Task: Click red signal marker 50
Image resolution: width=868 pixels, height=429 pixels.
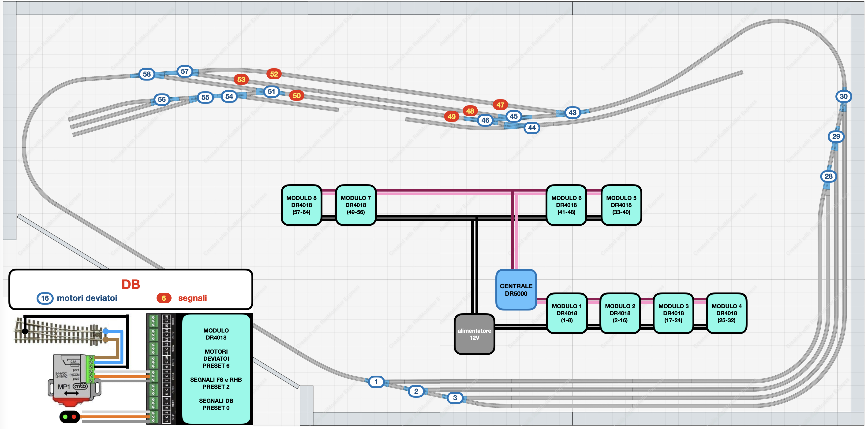Action: point(296,96)
